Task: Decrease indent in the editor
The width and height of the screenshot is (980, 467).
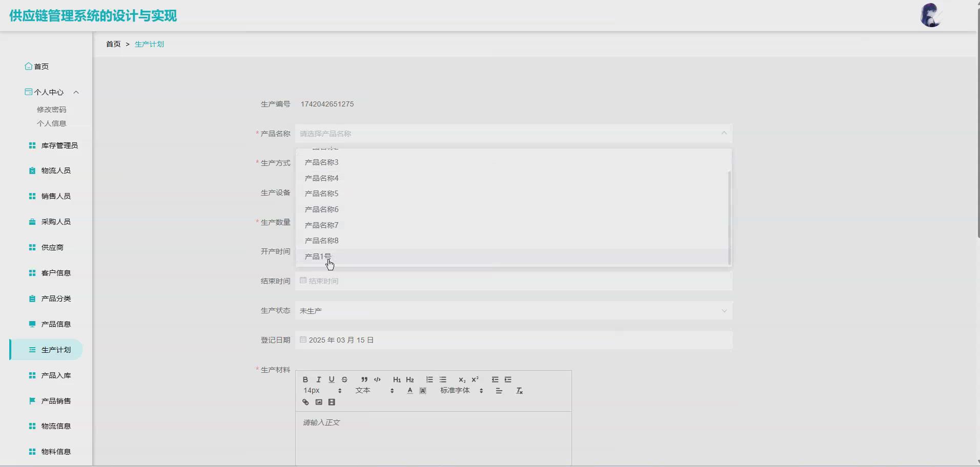Action: point(495,379)
